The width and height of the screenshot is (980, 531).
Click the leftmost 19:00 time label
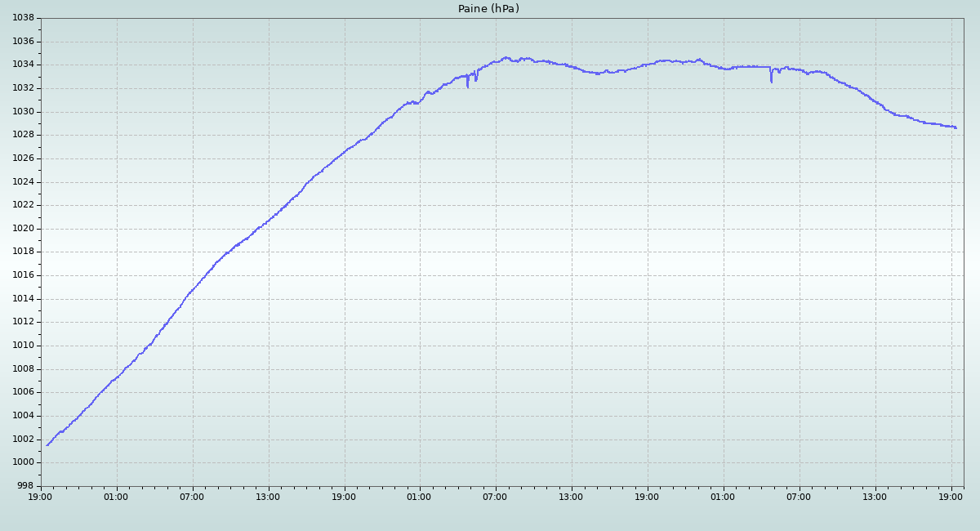pos(41,497)
